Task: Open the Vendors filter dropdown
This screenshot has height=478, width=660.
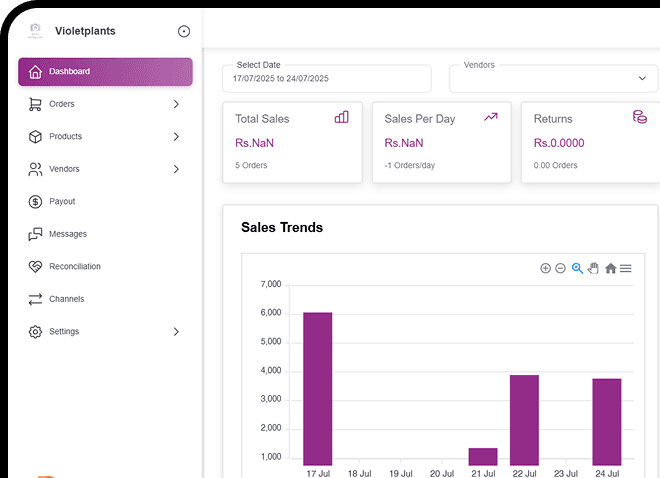Action: pos(553,78)
